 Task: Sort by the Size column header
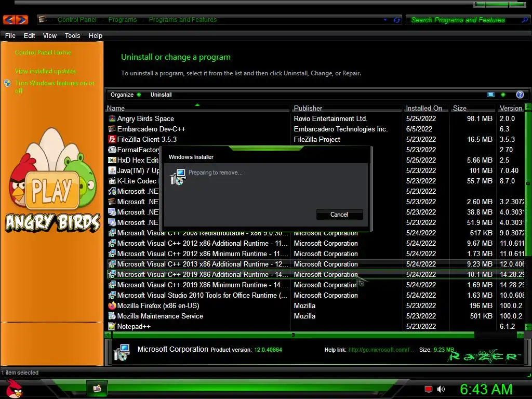(473, 108)
